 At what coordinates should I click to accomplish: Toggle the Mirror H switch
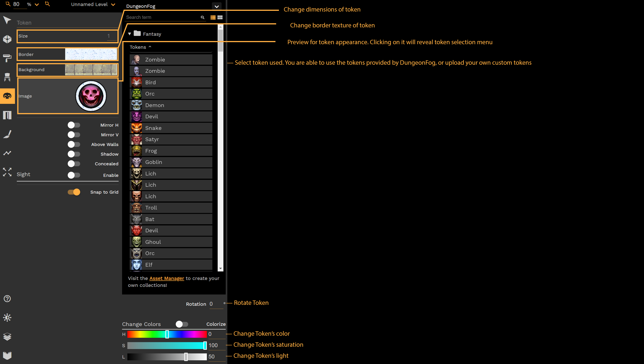pyautogui.click(x=74, y=125)
